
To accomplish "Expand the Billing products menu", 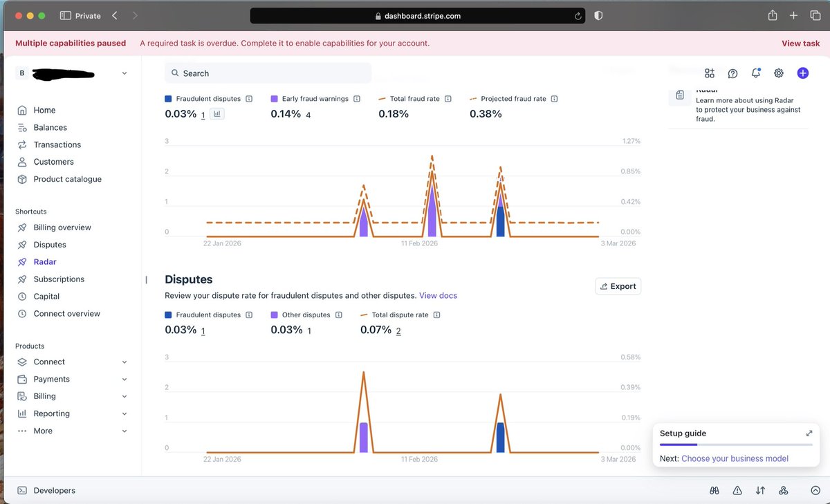I will point(124,396).
